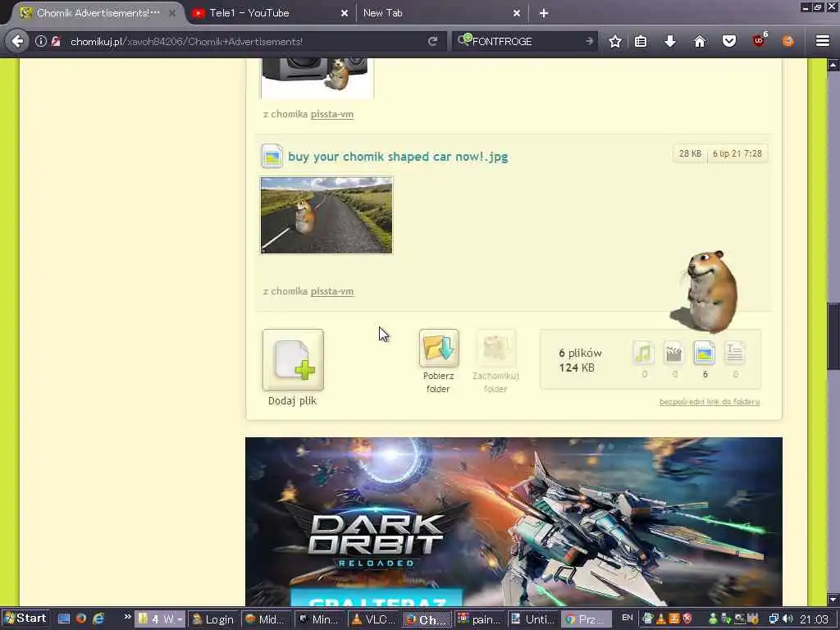This screenshot has width=840, height=630.
Task: Open pissta-vm link under the speaker image
Action: pyautogui.click(x=332, y=114)
